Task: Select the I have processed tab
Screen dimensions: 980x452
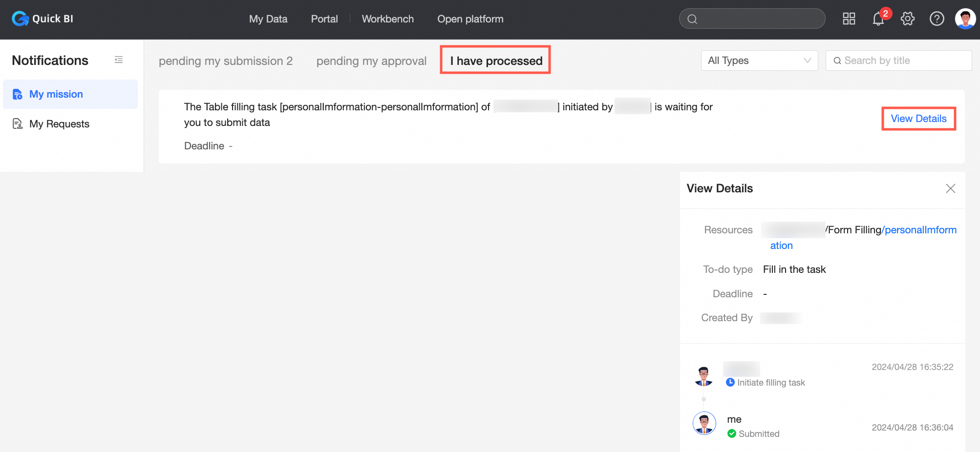Action: 496,61
